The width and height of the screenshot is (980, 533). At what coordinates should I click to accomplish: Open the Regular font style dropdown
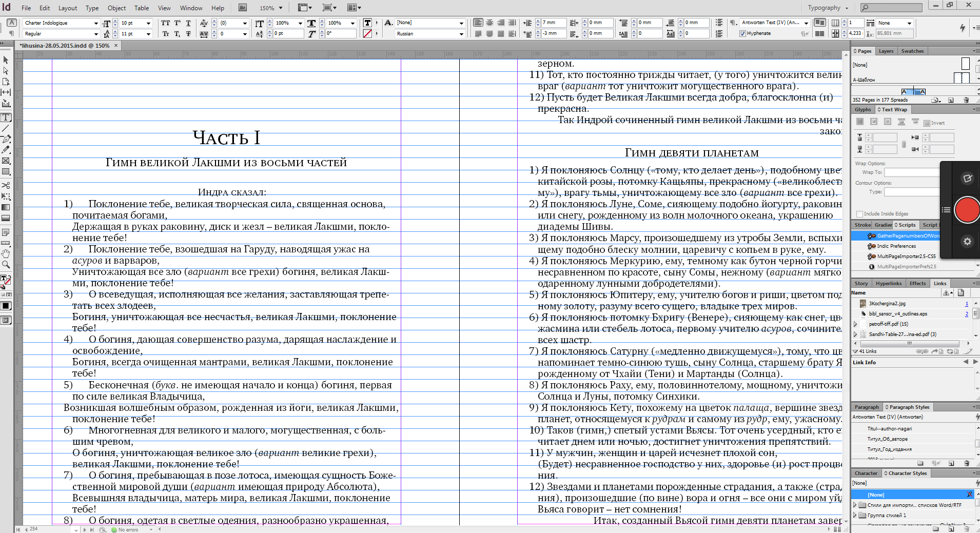(x=96, y=34)
